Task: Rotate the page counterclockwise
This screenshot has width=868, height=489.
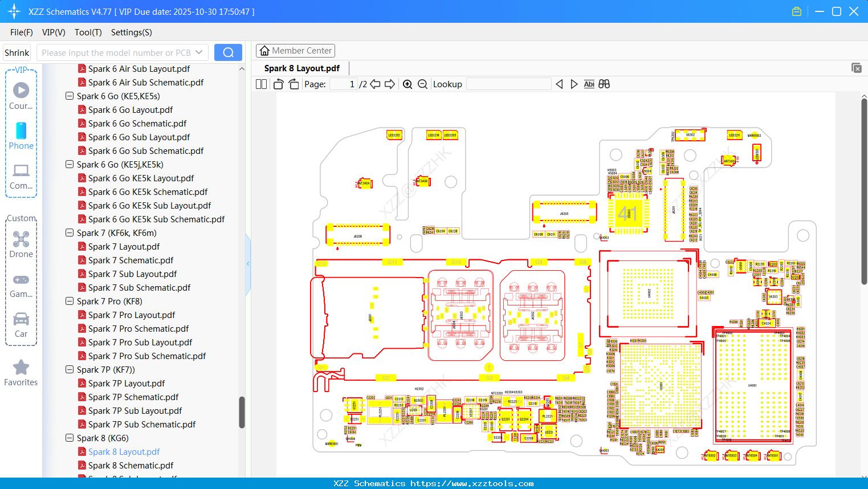Action: point(278,84)
